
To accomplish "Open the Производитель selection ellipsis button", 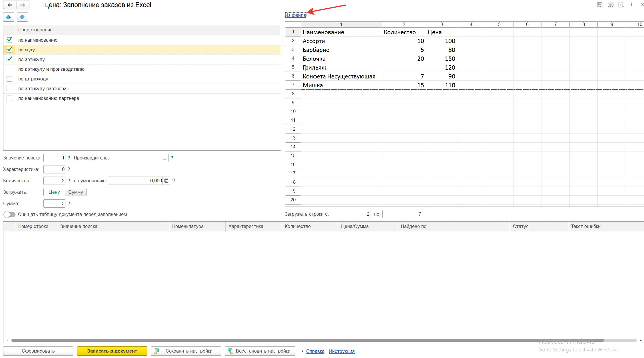I will 164,158.
